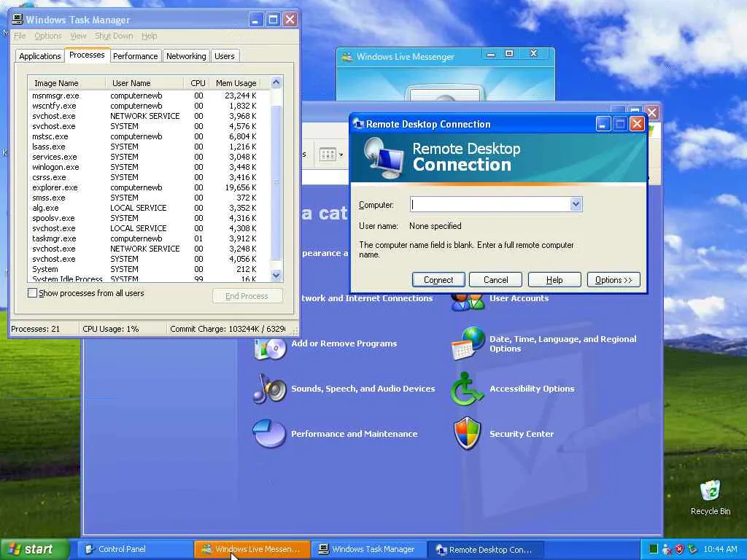Image resolution: width=747 pixels, height=560 pixels.
Task: Open the Security Center shield icon
Action: tap(467, 433)
